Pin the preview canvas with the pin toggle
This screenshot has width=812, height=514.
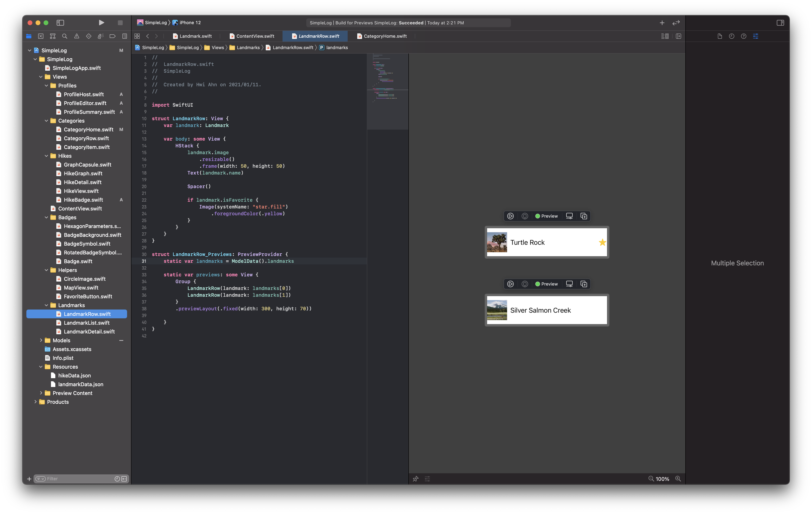pyautogui.click(x=415, y=479)
